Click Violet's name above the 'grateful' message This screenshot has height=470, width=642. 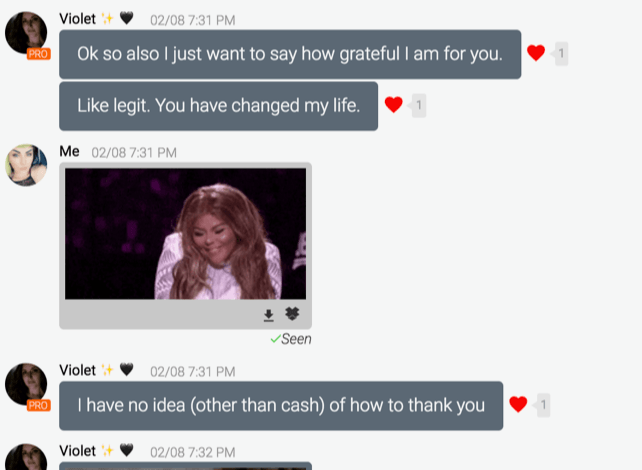point(77,19)
